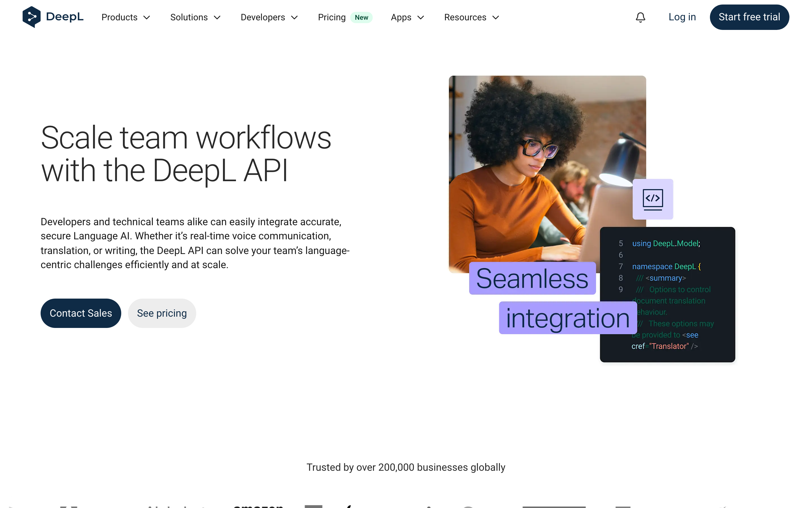Viewport: 812px width, 508px height.
Task: Expand the Developers chevron
Action: pos(294,17)
